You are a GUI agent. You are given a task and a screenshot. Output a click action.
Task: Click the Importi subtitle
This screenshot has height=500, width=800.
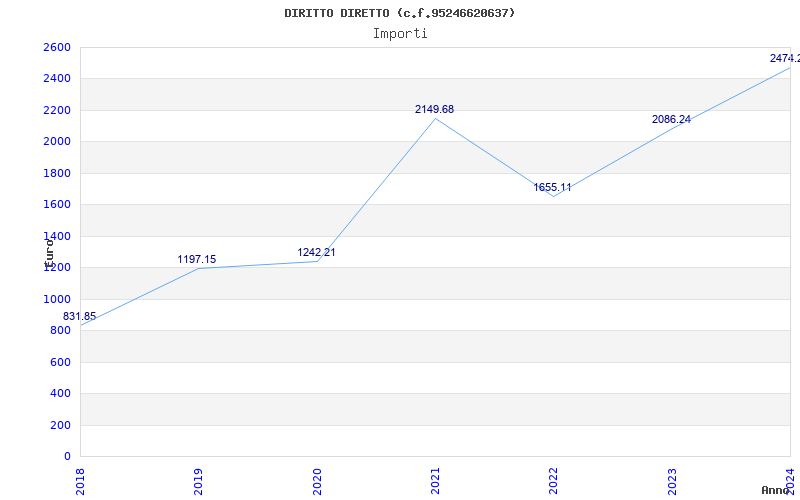click(x=400, y=33)
